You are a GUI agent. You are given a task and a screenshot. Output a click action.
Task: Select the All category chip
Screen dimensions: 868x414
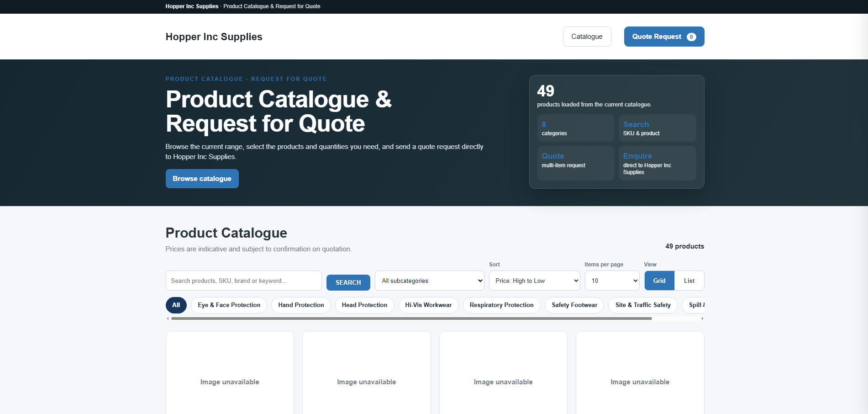click(176, 305)
